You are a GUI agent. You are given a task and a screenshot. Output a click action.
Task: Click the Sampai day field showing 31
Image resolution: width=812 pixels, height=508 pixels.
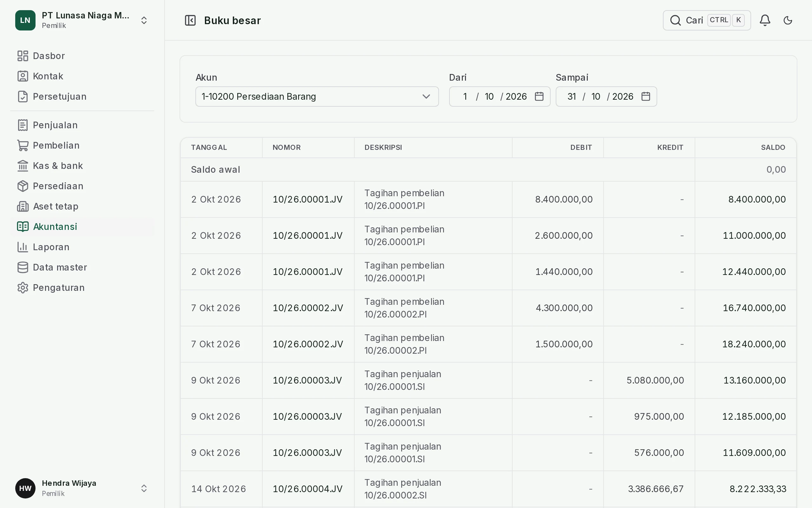572,97
